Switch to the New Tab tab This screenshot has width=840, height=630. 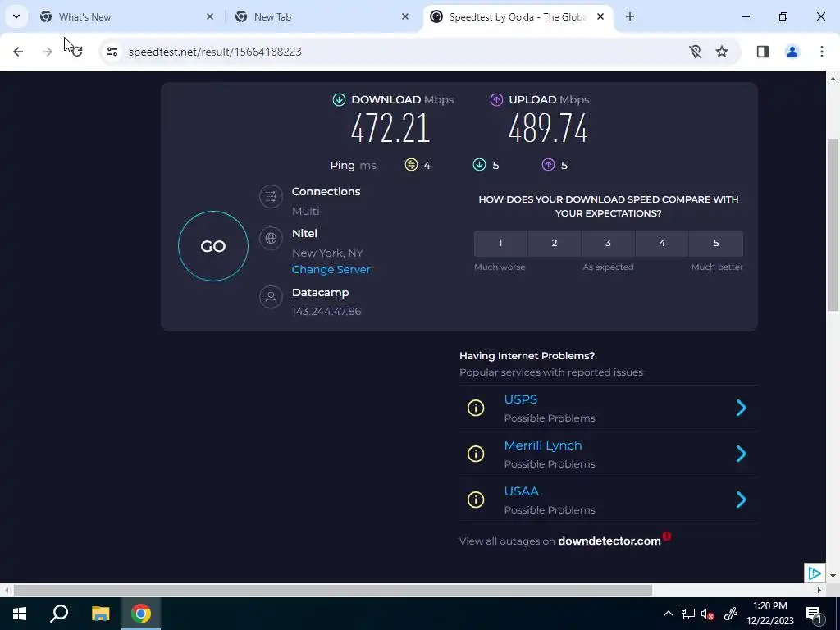point(320,16)
